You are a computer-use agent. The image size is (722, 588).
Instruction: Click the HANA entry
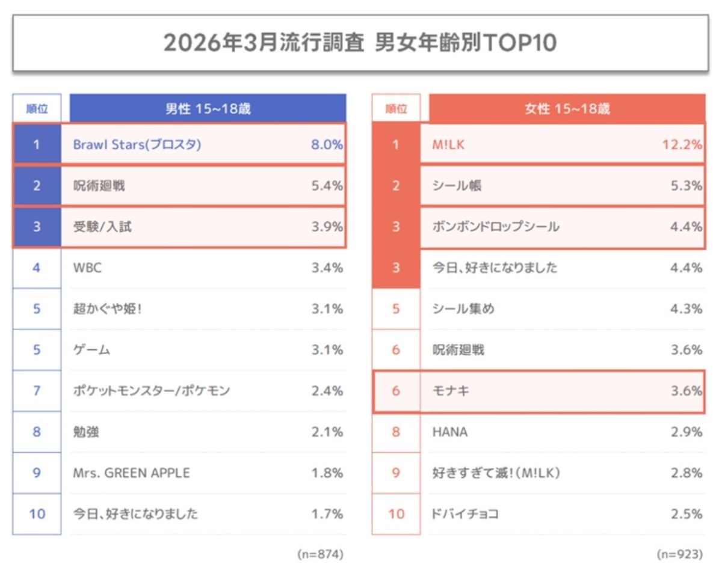click(x=449, y=432)
